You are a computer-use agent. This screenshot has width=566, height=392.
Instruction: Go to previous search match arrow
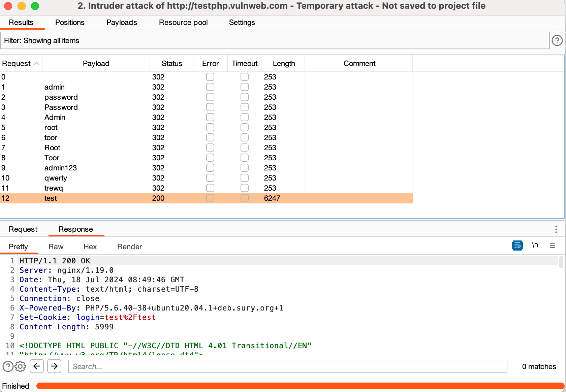coord(37,366)
